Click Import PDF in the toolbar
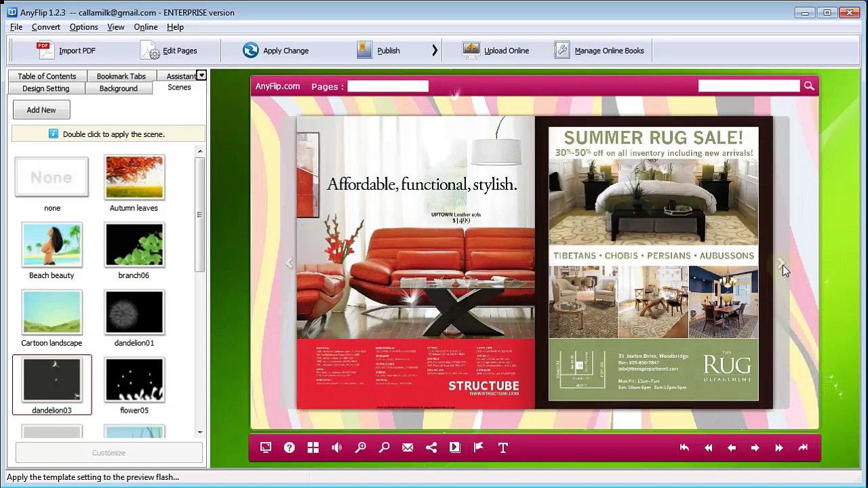868x488 pixels. pos(66,51)
